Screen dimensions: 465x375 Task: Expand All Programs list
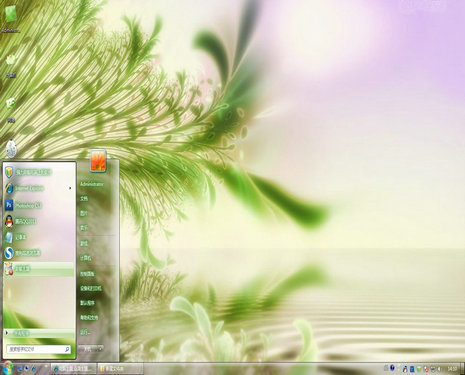(39, 333)
